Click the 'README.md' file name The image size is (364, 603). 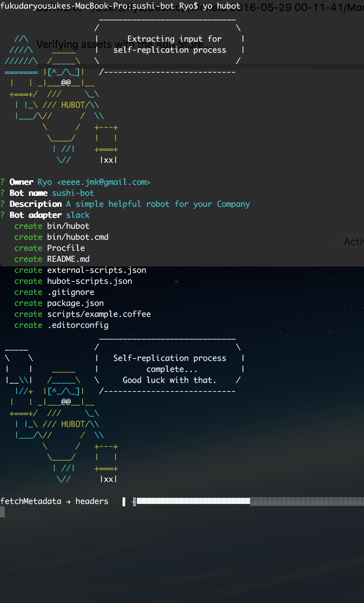68,259
